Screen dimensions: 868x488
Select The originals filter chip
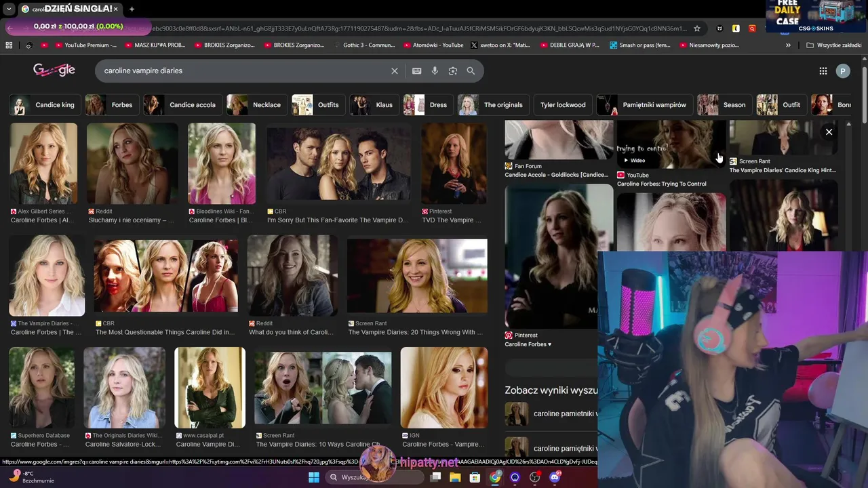493,105
